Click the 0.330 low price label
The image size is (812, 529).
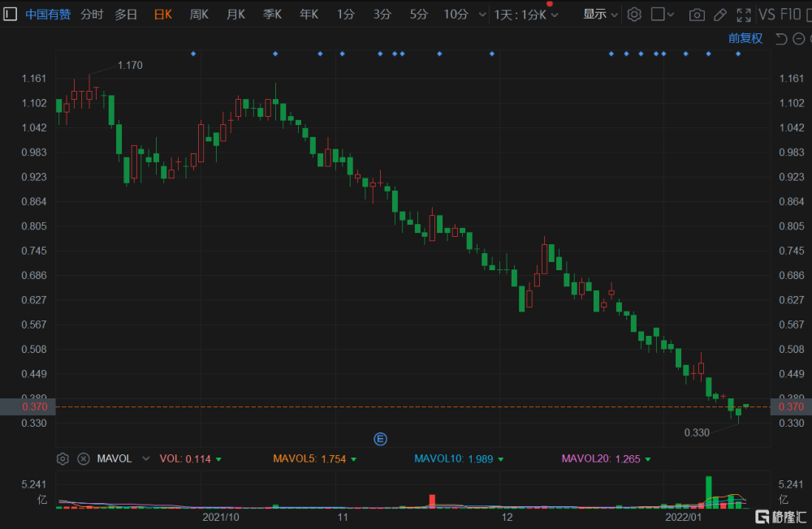pos(697,432)
